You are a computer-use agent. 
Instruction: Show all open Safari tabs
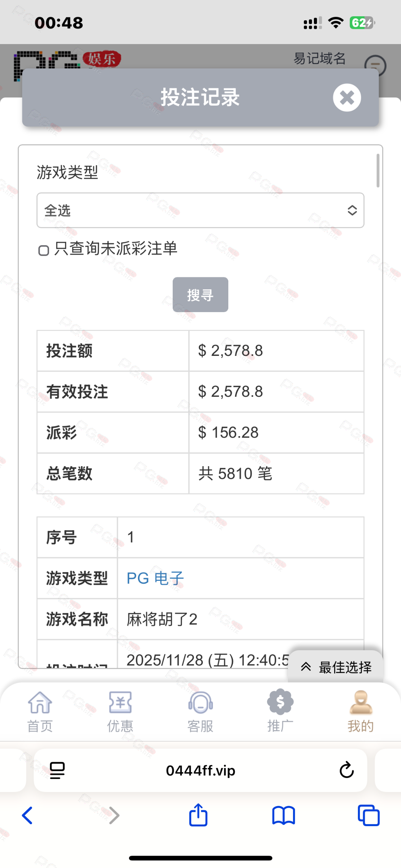coord(368,816)
